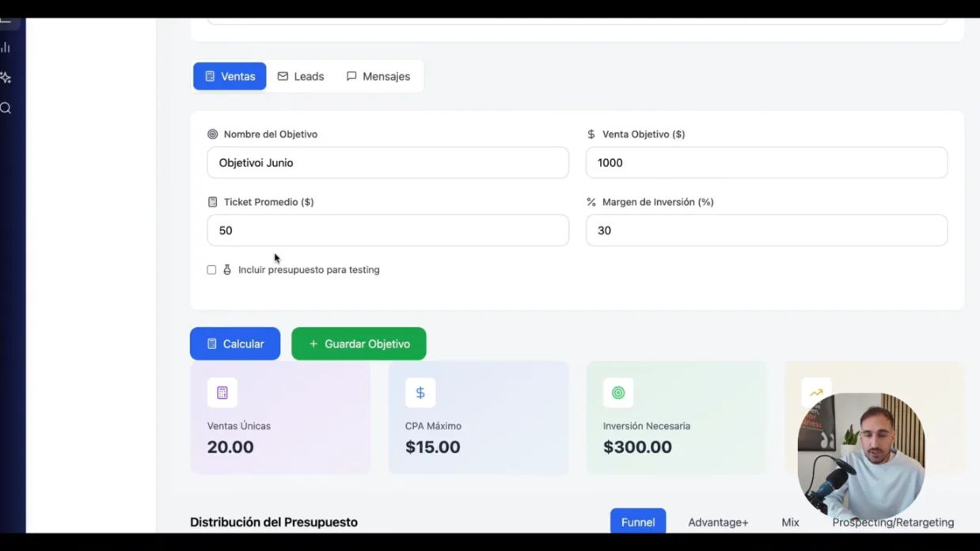Select the Funnel distribution tab

tap(638, 522)
